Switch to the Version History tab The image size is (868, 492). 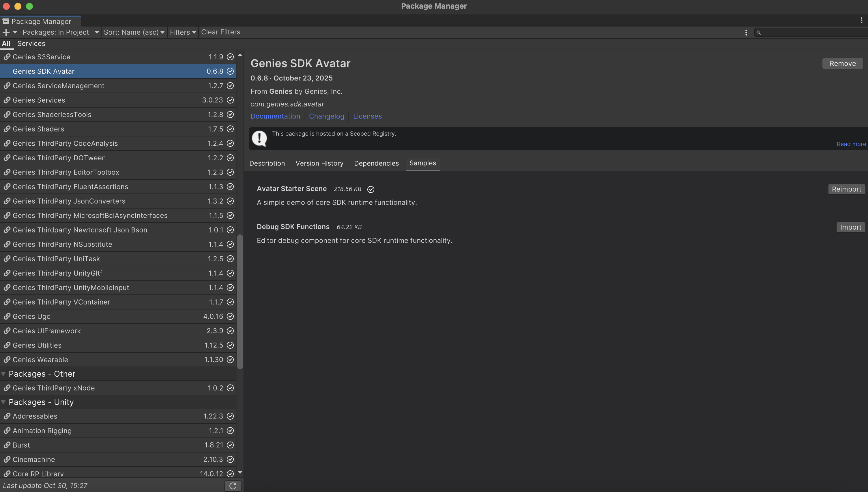point(319,163)
